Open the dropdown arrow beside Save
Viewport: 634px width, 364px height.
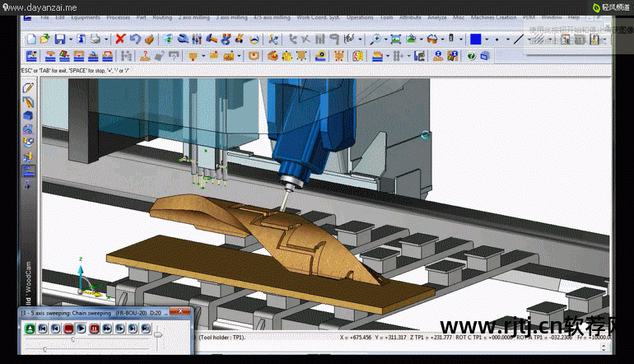pyautogui.click(x=70, y=40)
